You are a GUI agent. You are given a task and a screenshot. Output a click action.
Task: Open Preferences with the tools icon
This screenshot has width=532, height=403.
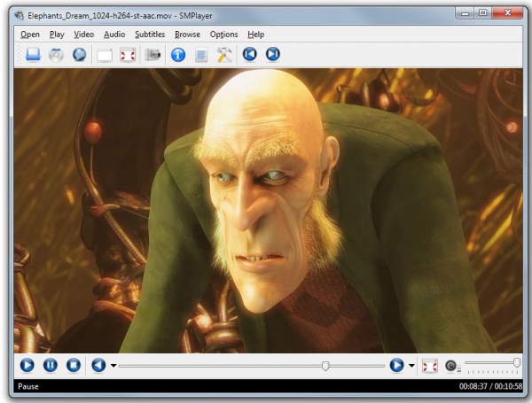(224, 55)
